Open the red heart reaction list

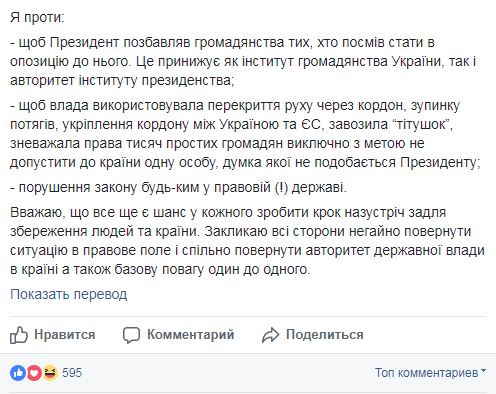(x=34, y=373)
